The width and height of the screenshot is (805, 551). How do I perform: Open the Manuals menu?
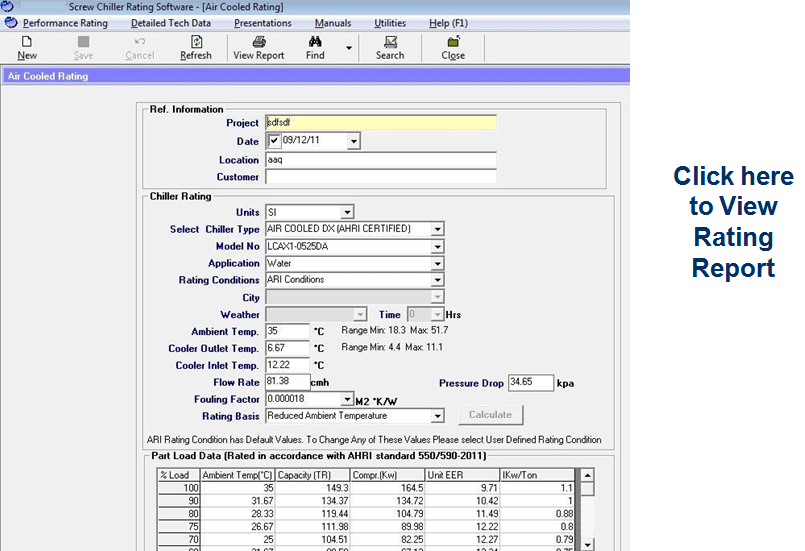click(x=333, y=23)
